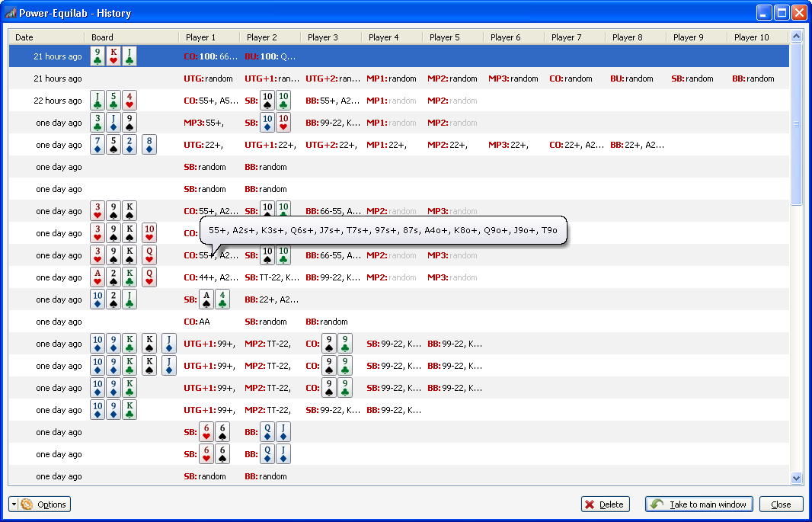Click the Queen of hearts card in the 3-9-K-Q board
The width and height of the screenshot is (812, 522).
coord(149,255)
